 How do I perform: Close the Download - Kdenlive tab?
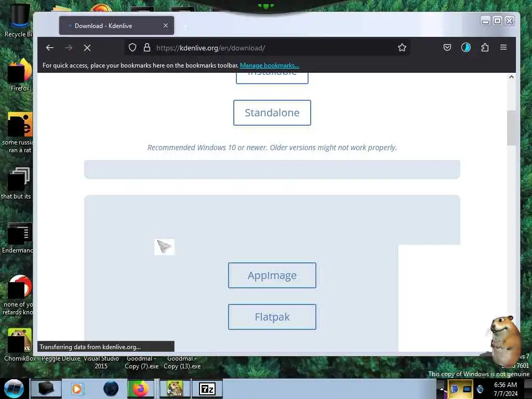pos(166,25)
